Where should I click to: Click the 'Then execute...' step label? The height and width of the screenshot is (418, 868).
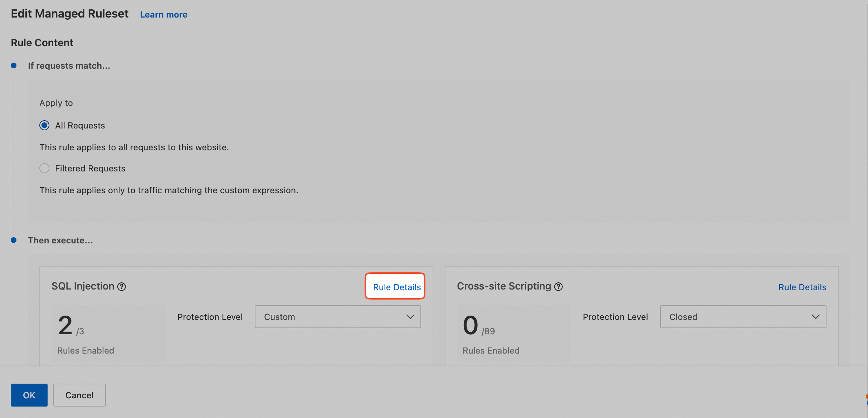click(x=60, y=240)
